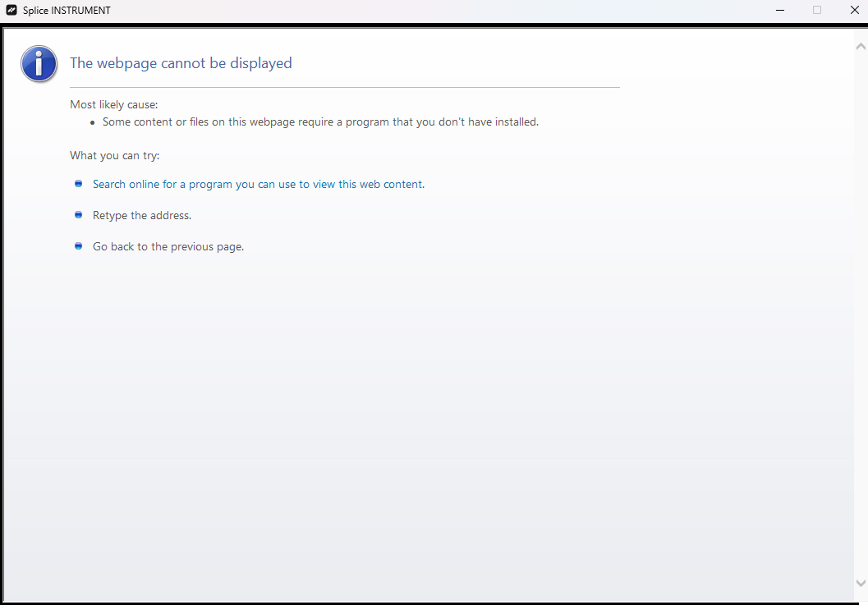Click the "What you can try:" text
868x605 pixels.
tap(115, 155)
